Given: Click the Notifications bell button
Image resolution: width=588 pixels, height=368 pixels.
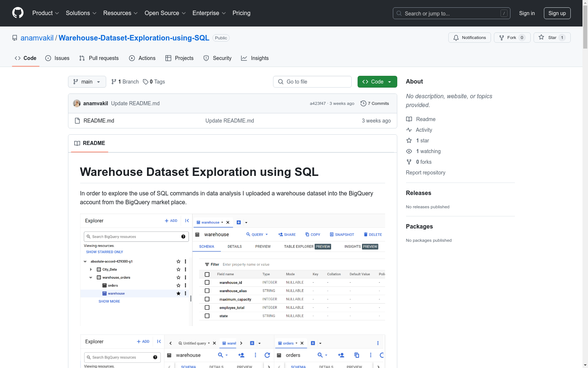Looking at the screenshot, I should point(470,38).
